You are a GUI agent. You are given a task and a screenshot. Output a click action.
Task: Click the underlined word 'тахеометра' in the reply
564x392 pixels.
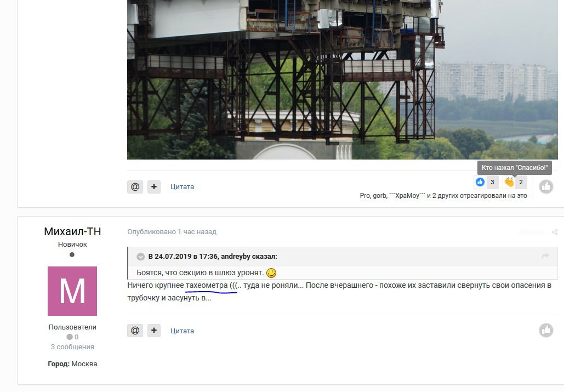click(207, 286)
